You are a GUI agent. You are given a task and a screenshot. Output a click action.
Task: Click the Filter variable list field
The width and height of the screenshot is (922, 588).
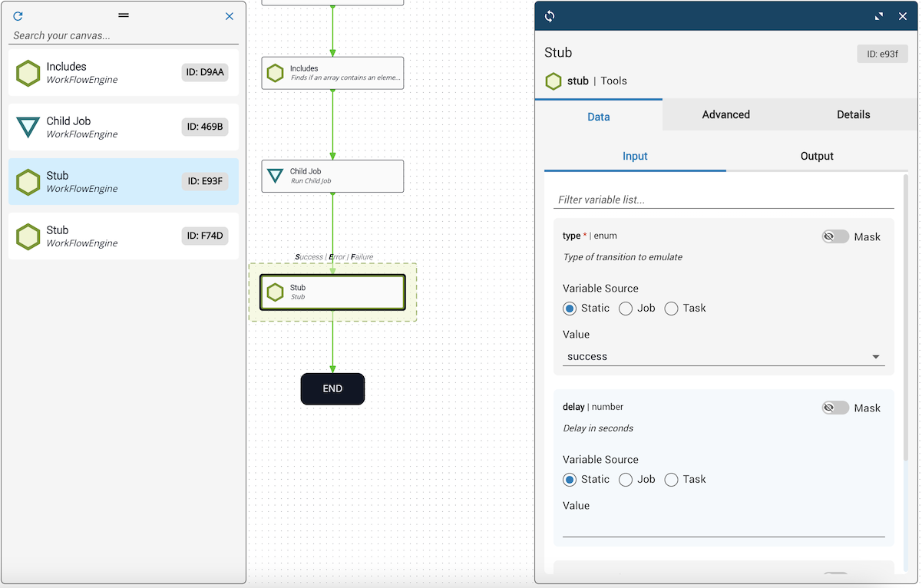[723, 200]
